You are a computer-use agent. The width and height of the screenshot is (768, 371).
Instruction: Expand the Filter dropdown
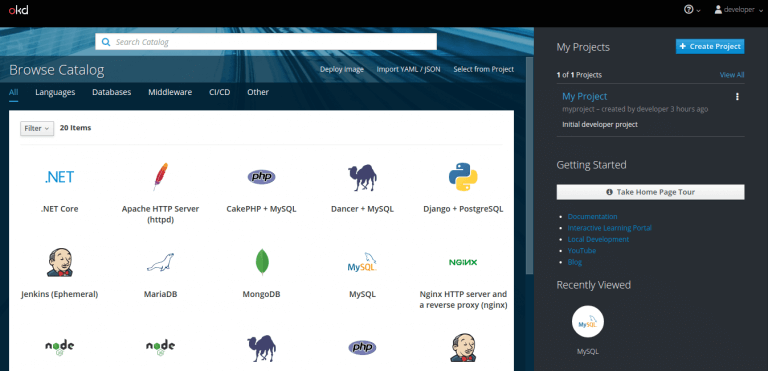click(37, 128)
